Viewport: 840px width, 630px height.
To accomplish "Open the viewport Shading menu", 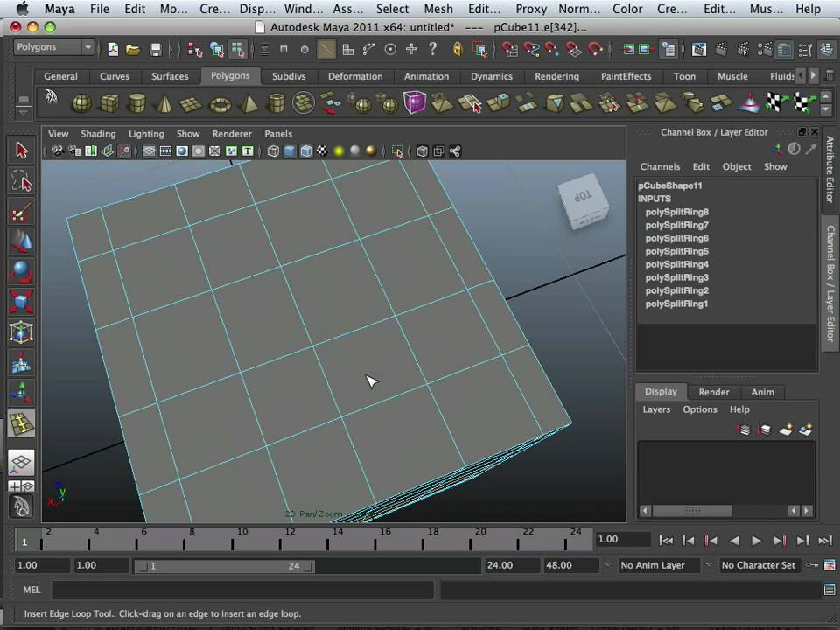I will click(x=98, y=134).
